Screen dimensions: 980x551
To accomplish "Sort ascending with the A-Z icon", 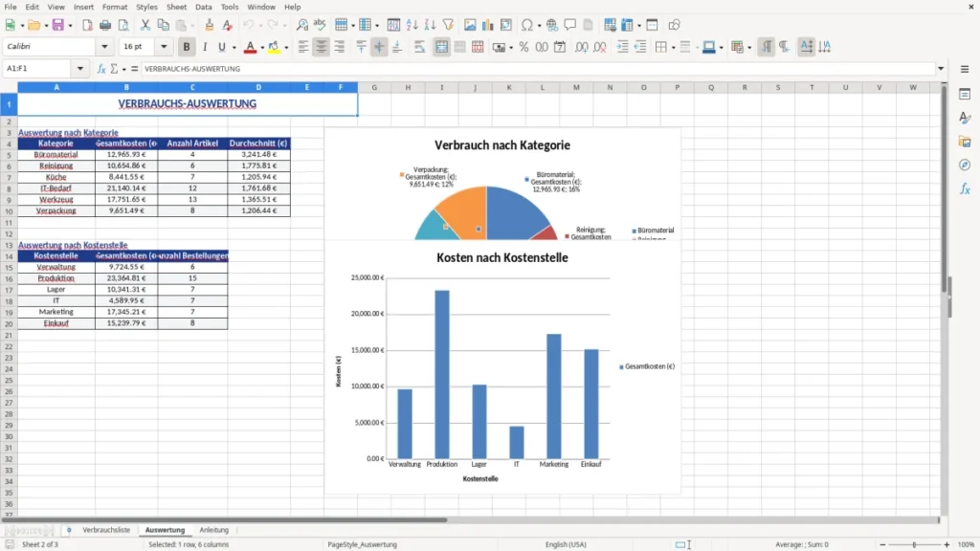I will [x=412, y=25].
